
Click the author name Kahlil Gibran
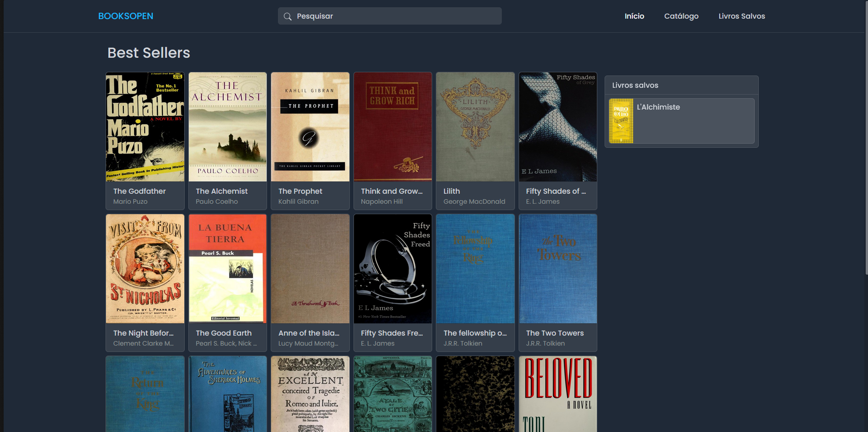(x=298, y=201)
